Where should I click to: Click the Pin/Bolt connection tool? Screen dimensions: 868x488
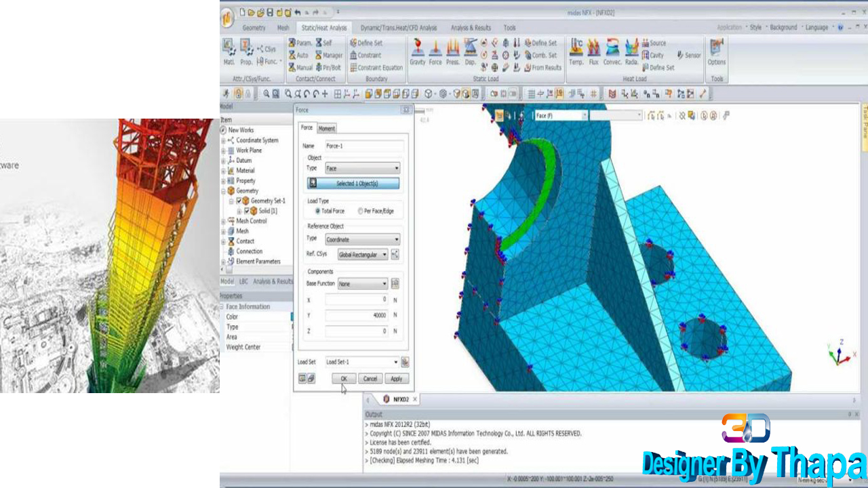pyautogui.click(x=328, y=67)
